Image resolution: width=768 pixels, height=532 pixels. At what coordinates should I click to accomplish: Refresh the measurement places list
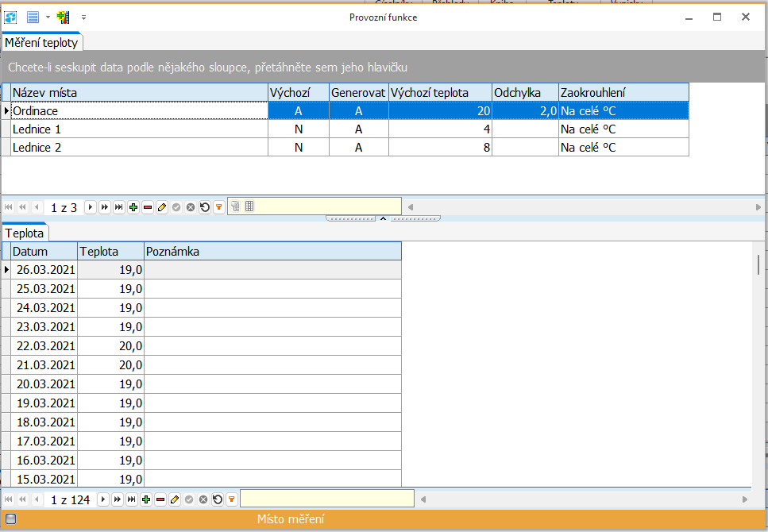click(205, 207)
